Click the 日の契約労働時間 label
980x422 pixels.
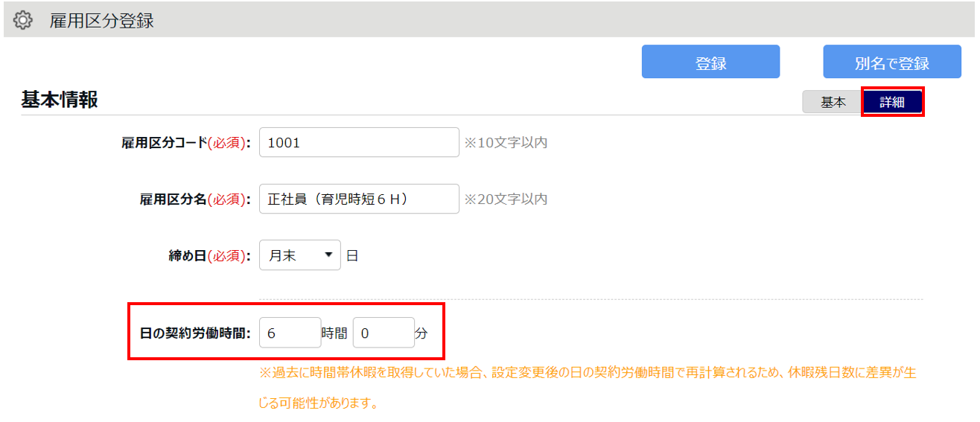click(x=195, y=333)
